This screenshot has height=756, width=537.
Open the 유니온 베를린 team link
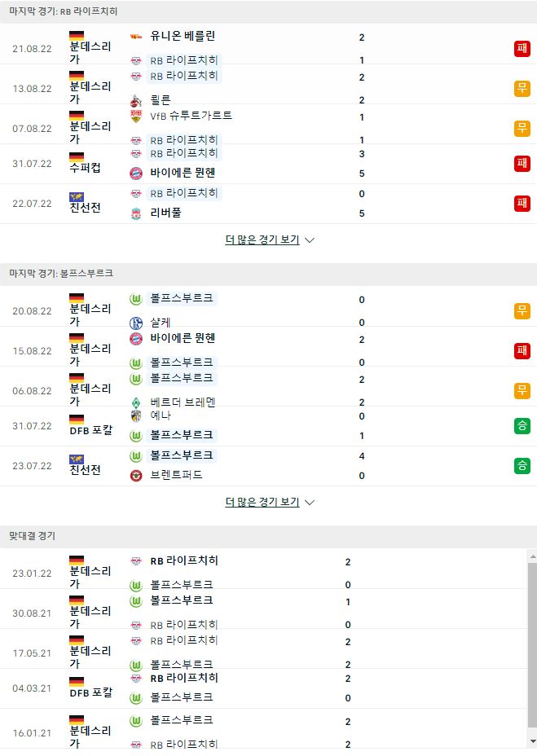pyautogui.click(x=183, y=36)
